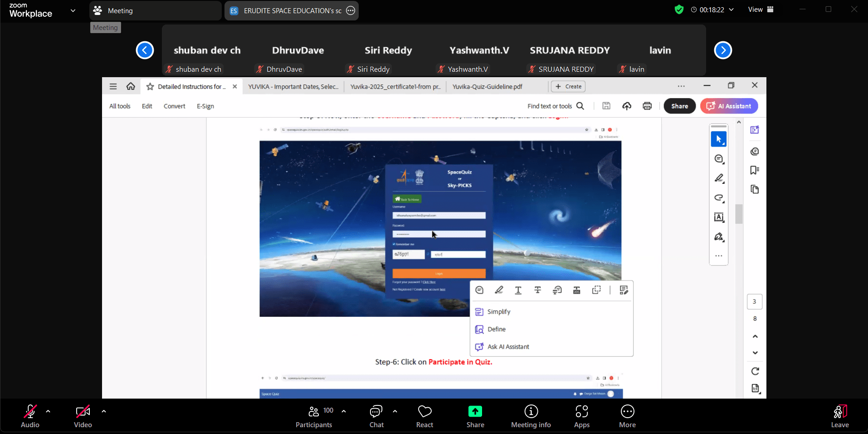Select the Highlight pen tool in quick toolbar
The image size is (868, 434).
pyautogui.click(x=719, y=178)
